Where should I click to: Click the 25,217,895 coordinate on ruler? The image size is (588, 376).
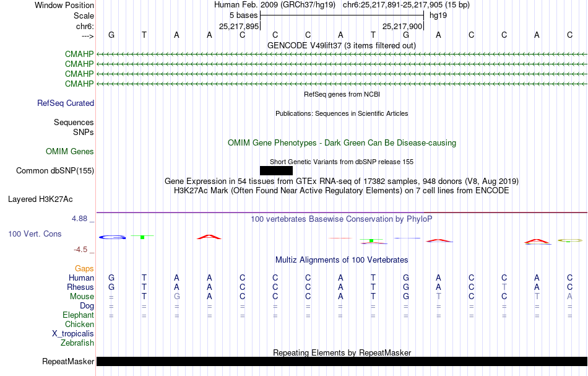239,26
